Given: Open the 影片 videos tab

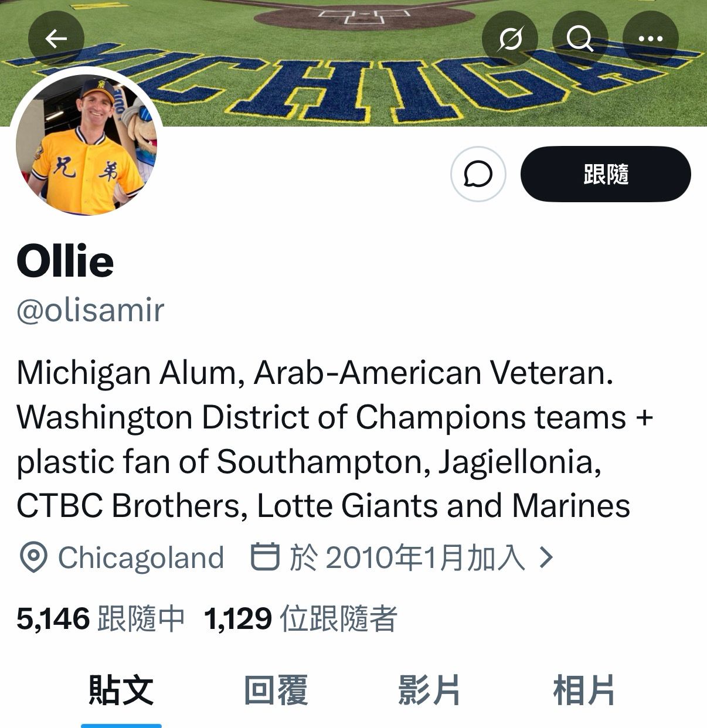Looking at the screenshot, I should click(429, 690).
